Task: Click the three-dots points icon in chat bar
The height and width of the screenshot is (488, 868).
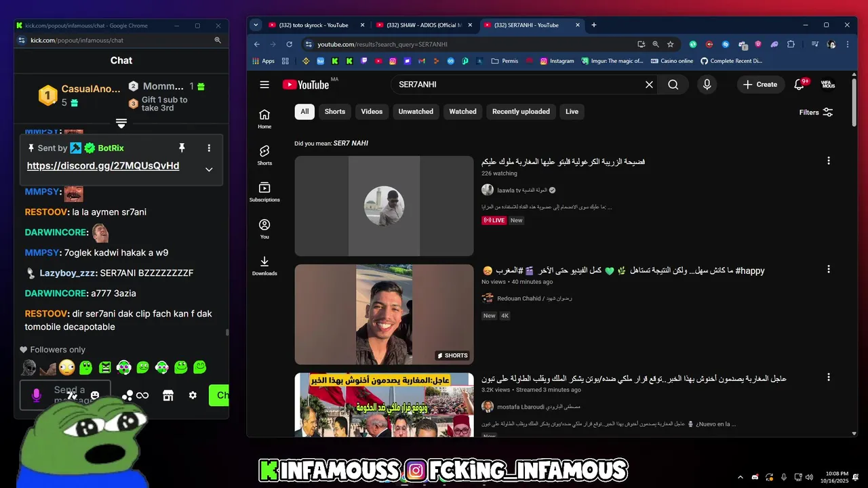Action: point(127,395)
